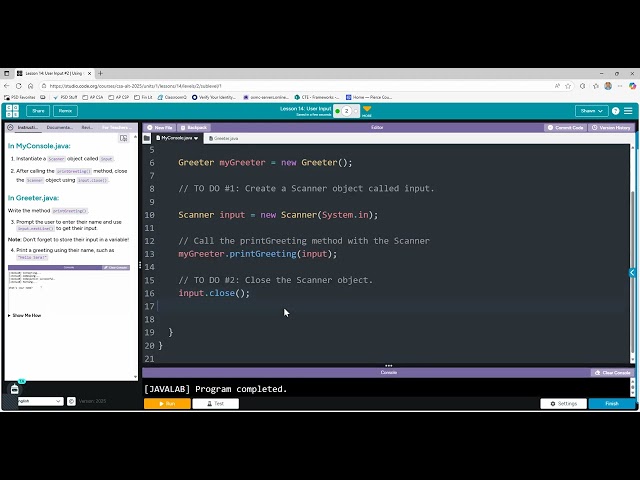Open the help question mark icon
640x480 pixels.
(616, 111)
